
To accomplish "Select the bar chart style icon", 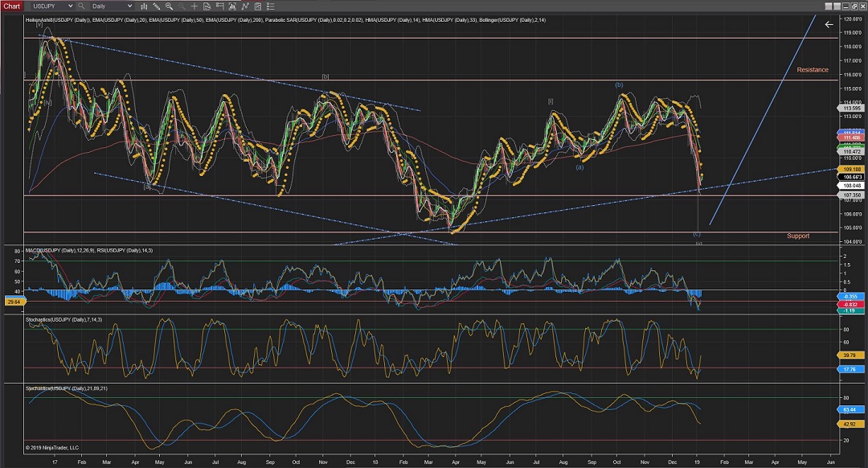I will (144, 6).
